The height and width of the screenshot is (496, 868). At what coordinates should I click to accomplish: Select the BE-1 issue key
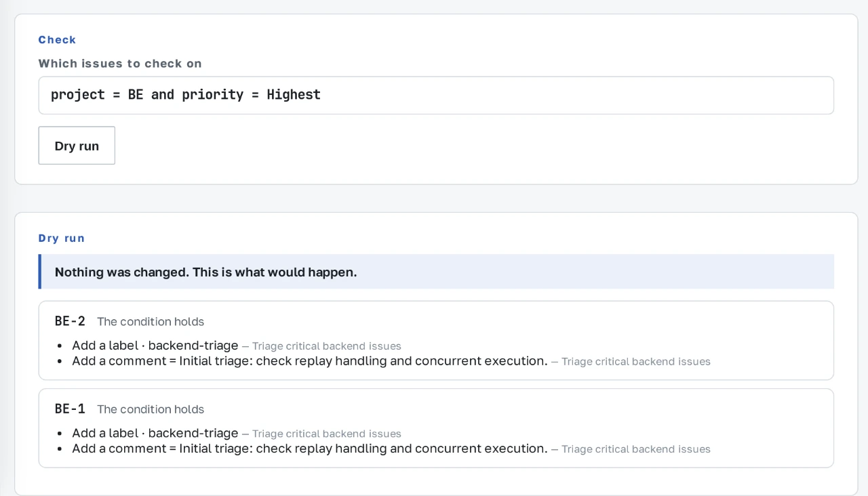point(70,409)
